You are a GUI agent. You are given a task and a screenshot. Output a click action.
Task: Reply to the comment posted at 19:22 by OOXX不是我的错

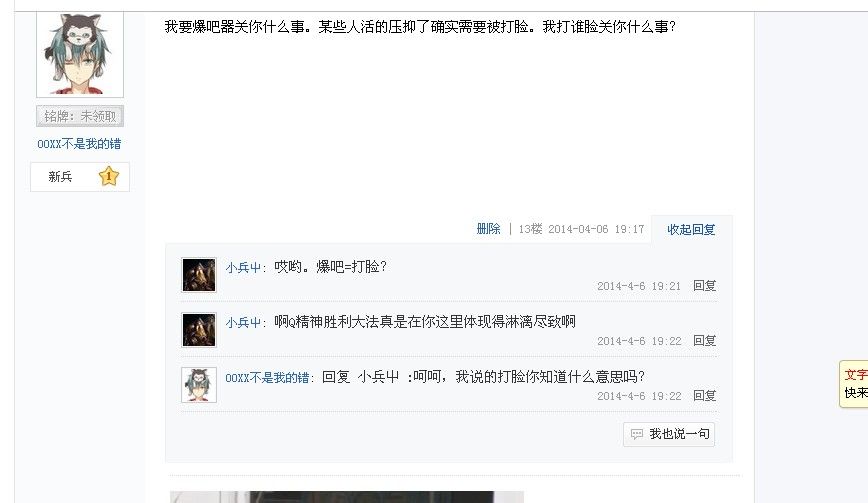coord(705,396)
